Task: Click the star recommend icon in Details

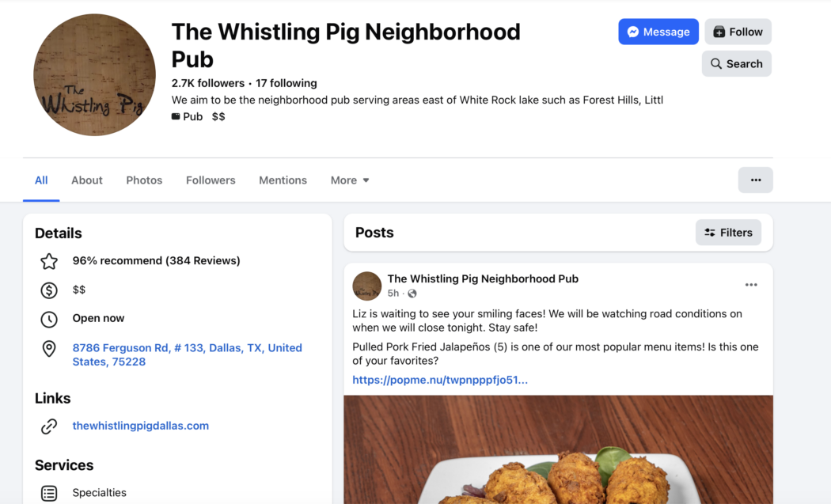Action: pyautogui.click(x=49, y=261)
